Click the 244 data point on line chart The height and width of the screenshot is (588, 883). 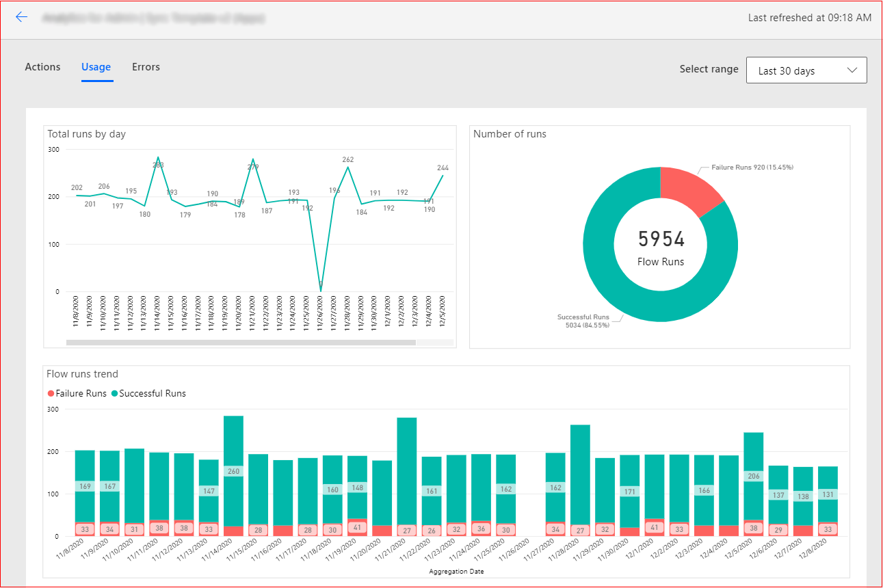(x=443, y=168)
